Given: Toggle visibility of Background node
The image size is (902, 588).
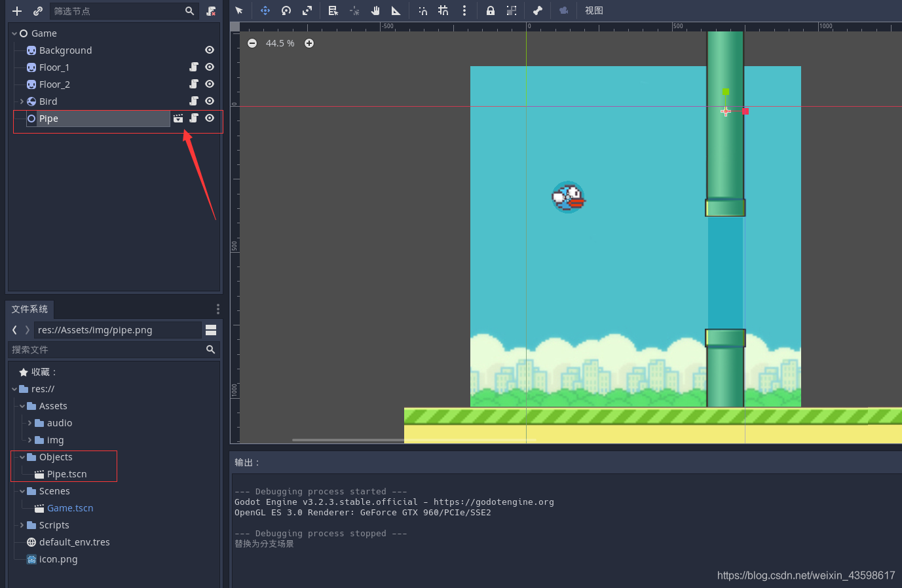Looking at the screenshot, I should 210,50.
